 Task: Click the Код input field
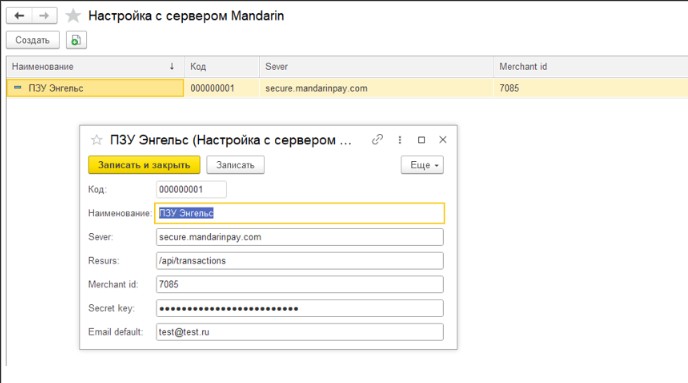pos(191,190)
